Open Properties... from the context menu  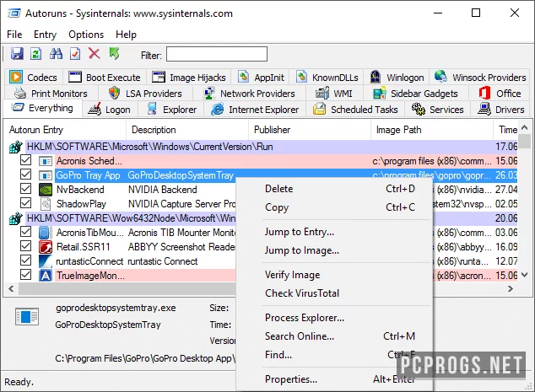[334, 379]
